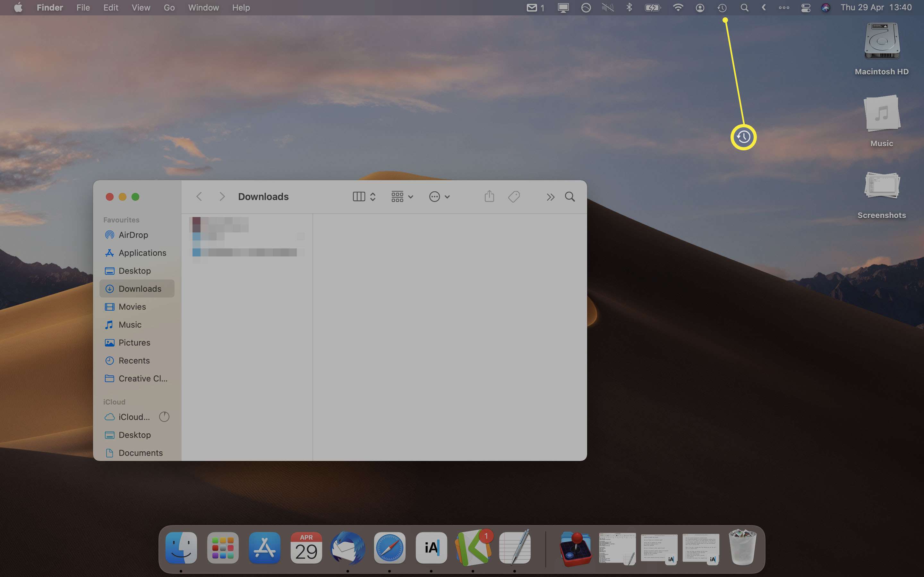This screenshot has height=577, width=924.
Task: Click Airmail icon in the Dock
Action: 347,548
